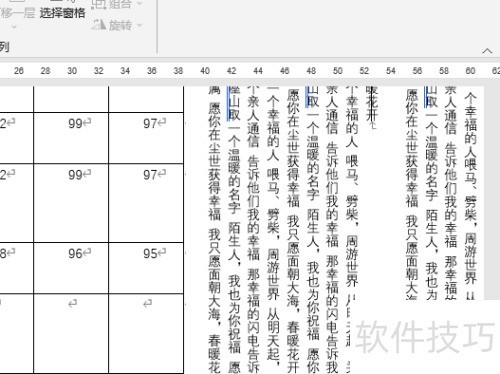Collapse the ribbon with the chevron arrow
This screenshot has height=374, width=500.
[x=487, y=51]
